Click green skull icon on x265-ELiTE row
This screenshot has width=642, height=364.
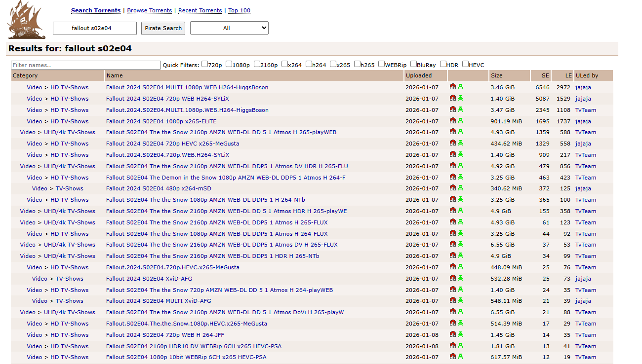click(460, 121)
